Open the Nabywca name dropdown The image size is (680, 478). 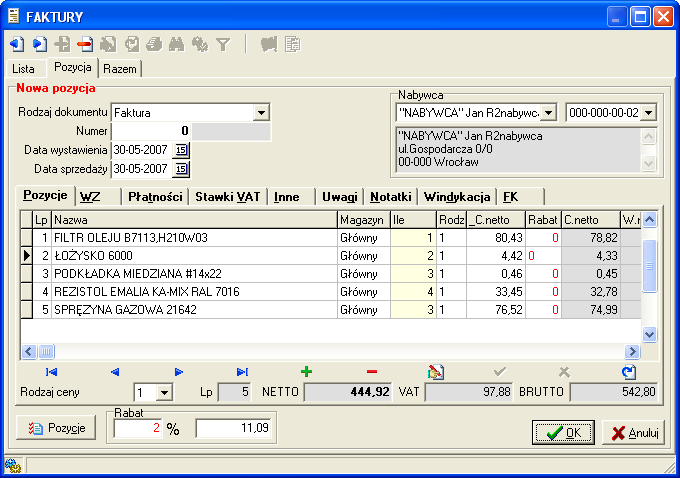[x=549, y=113]
